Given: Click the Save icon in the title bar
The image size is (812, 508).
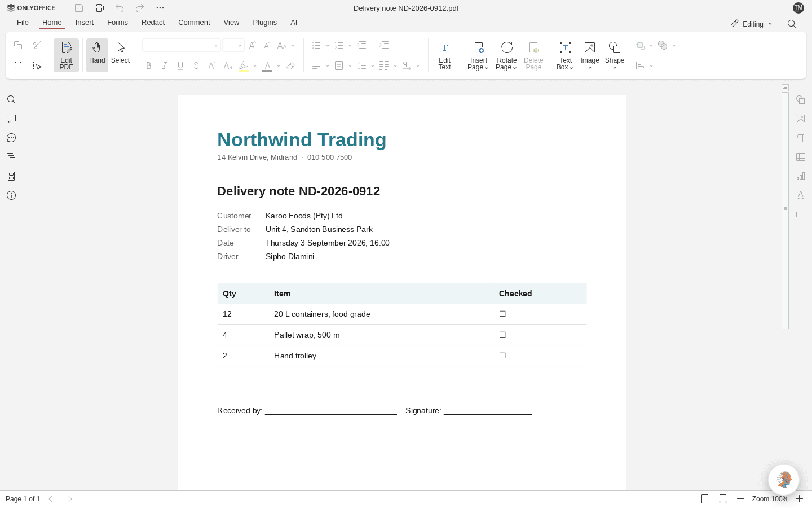Looking at the screenshot, I should [79, 8].
